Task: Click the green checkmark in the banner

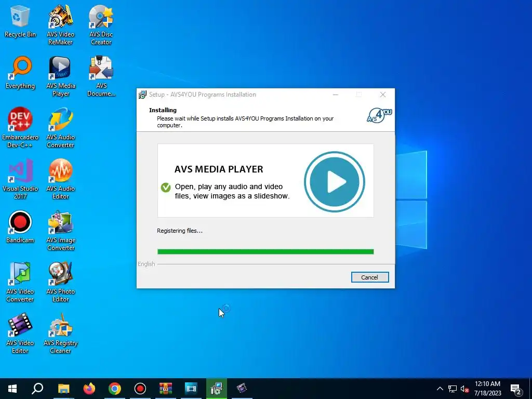Action: coord(166,187)
